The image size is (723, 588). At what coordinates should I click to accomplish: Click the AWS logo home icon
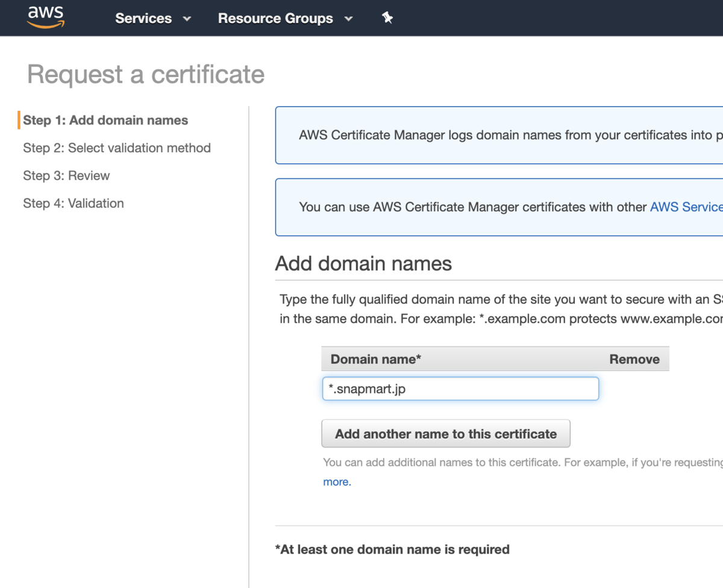click(45, 17)
